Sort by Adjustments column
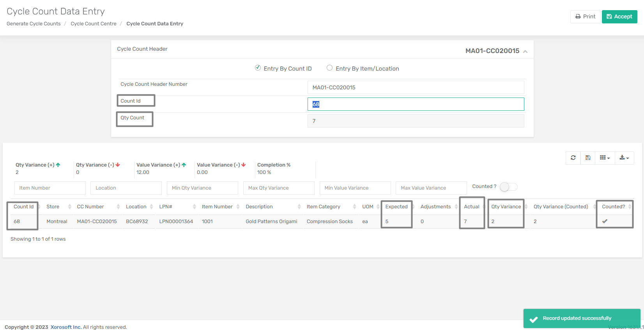The image size is (644, 330). click(439, 207)
